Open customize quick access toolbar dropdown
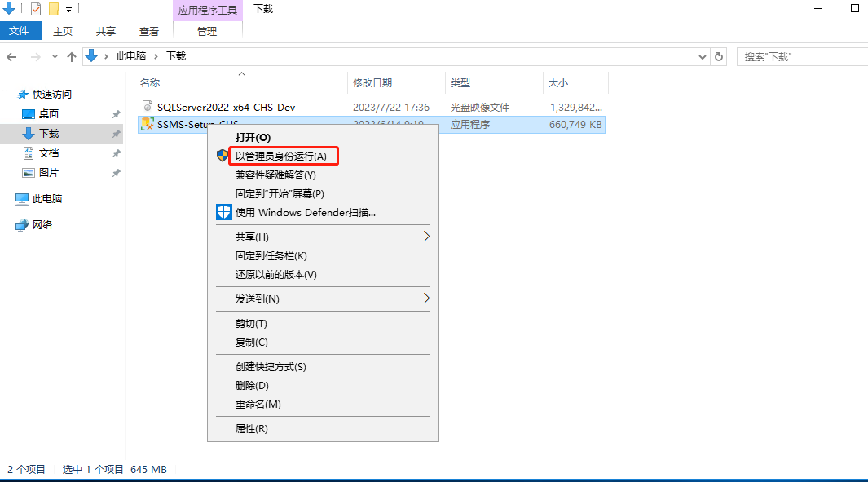Screen dimensions: 868x482 68,10
